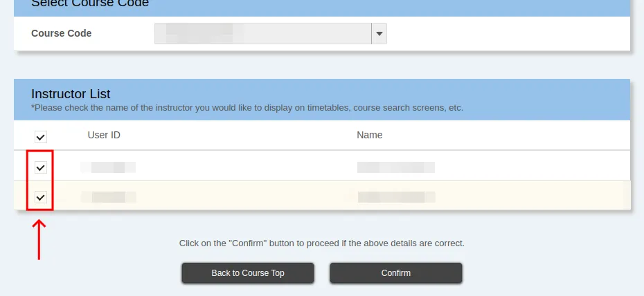
Task: Select the second instructor's User ID cell
Action: point(108,197)
